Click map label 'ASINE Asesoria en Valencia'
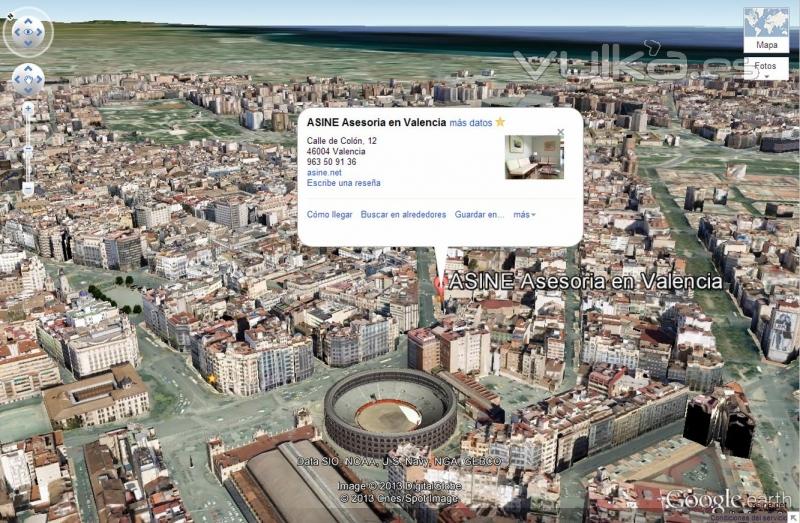The image size is (800, 523). click(585, 282)
